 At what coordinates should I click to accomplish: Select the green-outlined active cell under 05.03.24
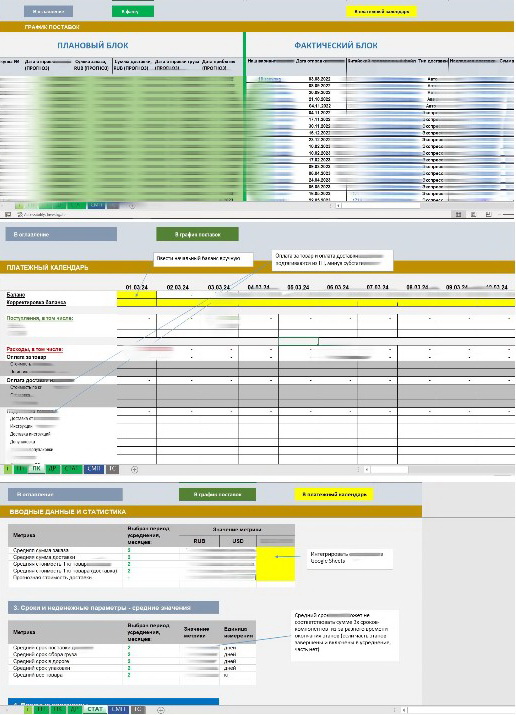(299, 341)
